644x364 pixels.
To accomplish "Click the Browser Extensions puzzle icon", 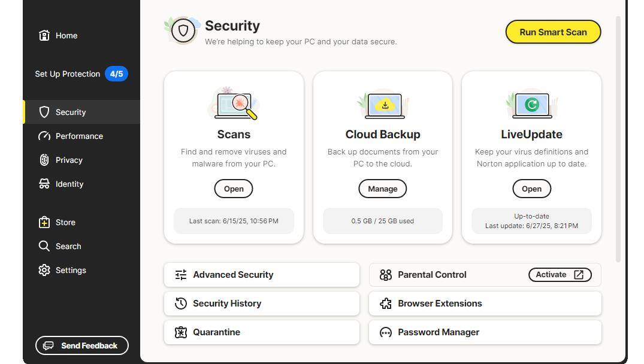I will (x=386, y=304).
